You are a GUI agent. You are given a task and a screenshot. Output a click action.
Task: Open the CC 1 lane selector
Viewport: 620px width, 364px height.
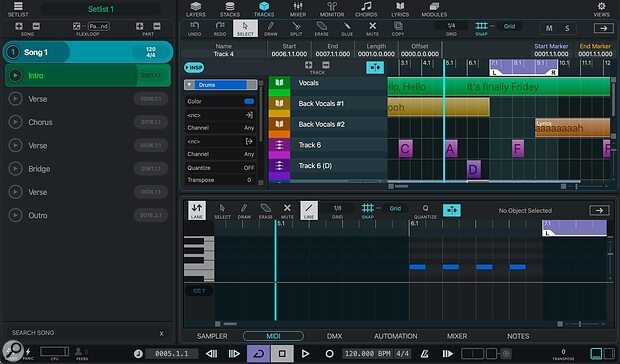[x=198, y=291]
